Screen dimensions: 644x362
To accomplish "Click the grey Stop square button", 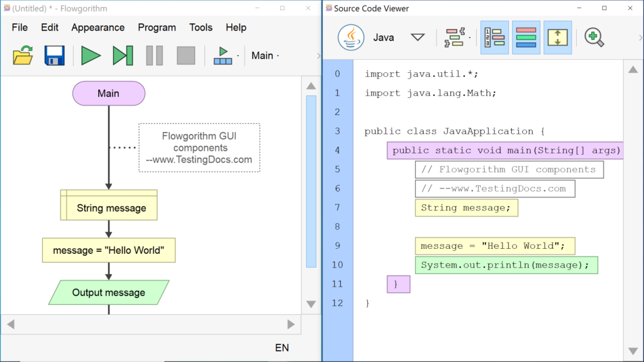I will 186,55.
